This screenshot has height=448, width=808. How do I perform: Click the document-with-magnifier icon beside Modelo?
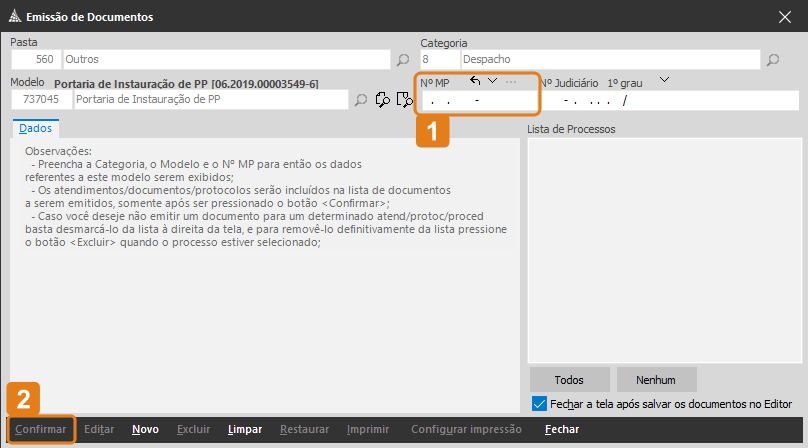(404, 100)
